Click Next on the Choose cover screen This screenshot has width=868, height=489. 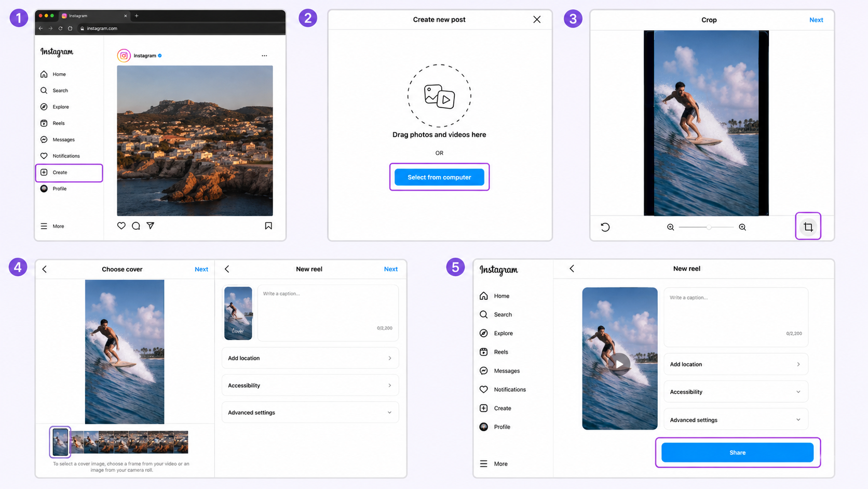coord(201,269)
